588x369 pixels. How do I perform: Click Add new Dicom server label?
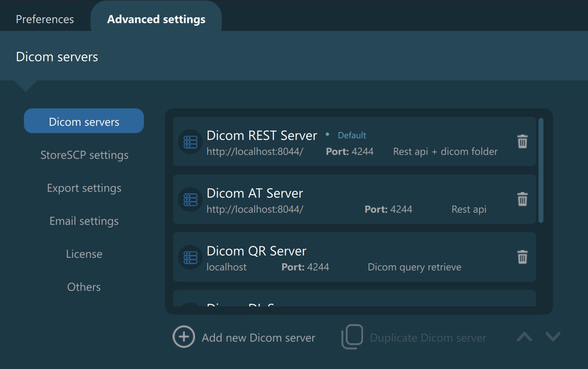[x=258, y=338]
